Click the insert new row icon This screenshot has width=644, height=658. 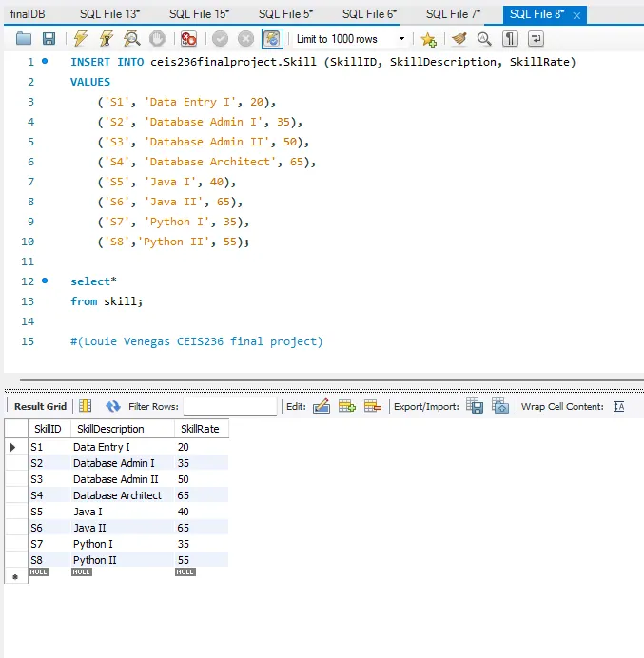tap(347, 406)
